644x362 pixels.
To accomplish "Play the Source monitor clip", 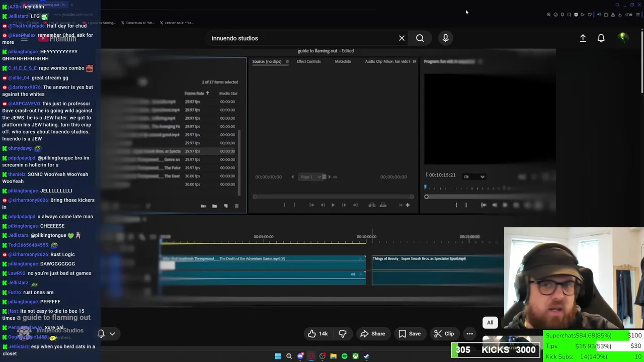I will tap(333, 205).
